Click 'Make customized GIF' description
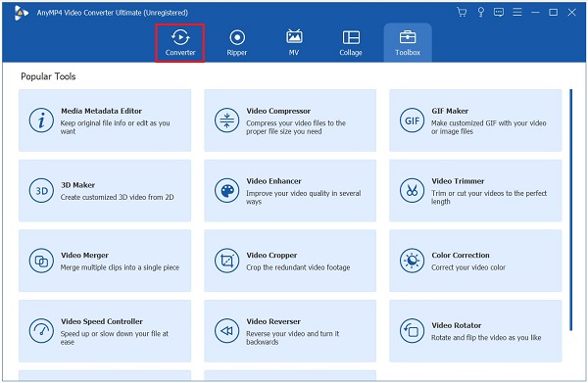The height and width of the screenshot is (383, 588). point(489,127)
